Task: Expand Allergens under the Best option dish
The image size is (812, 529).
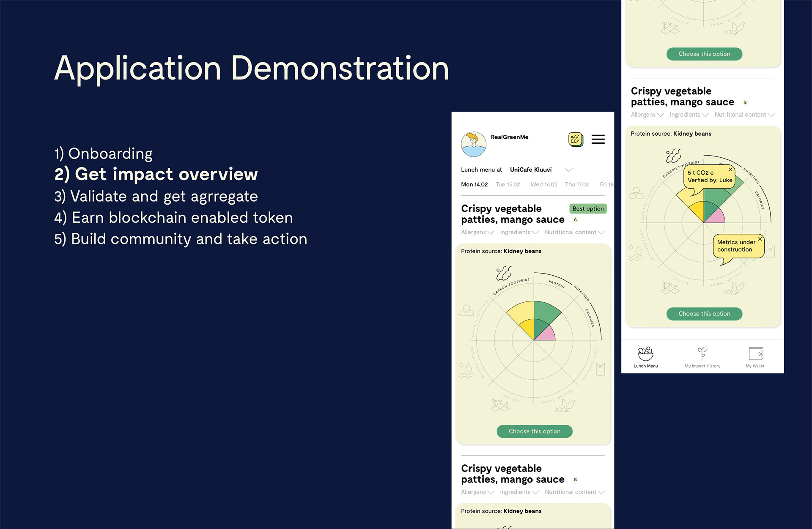Action: tap(477, 232)
